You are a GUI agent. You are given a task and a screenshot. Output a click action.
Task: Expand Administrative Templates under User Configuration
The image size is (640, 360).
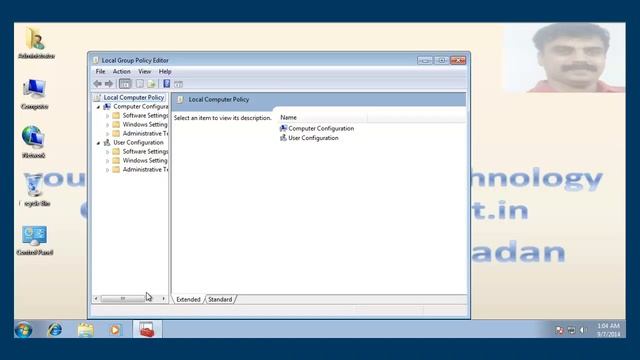(107, 170)
